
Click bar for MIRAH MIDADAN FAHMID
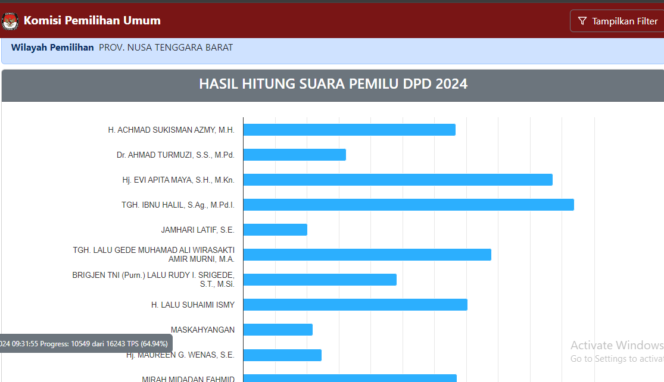point(350,378)
